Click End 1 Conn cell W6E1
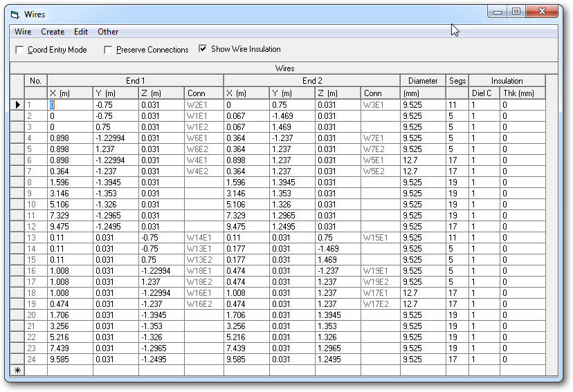Image resolution: width=573 pixels, height=392 pixels. (x=204, y=138)
